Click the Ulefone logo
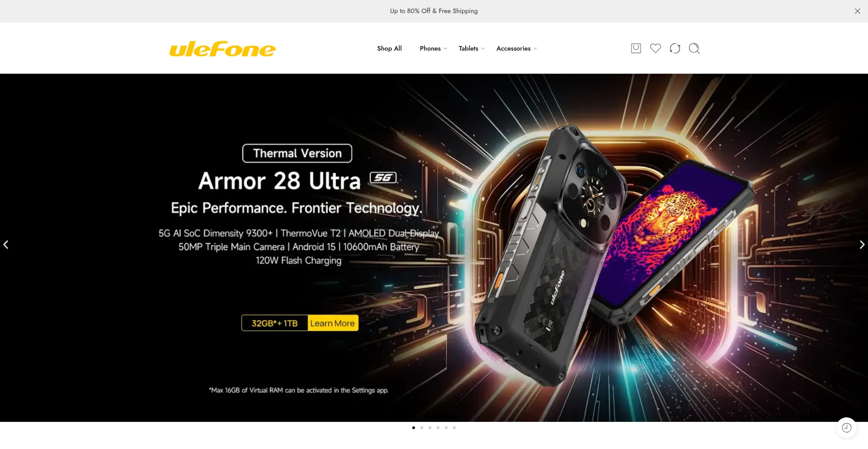The image size is (868, 449). [x=222, y=49]
